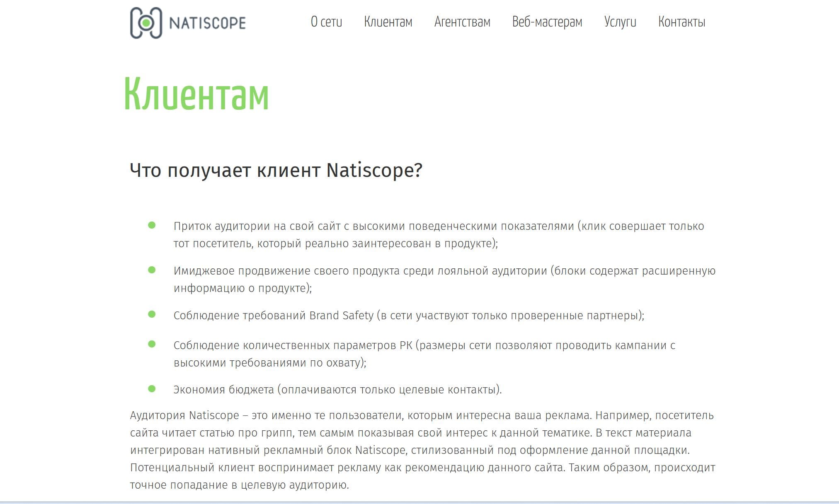Image resolution: width=839 pixels, height=504 pixels.
Task: Click the NATISCOPE wordmark text
Action: 207,23
